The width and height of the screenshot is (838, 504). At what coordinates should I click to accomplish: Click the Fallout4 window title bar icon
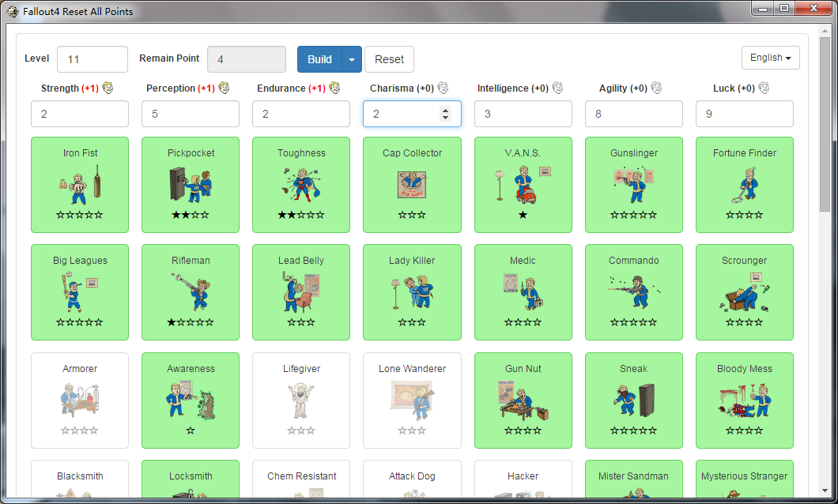[x=13, y=11]
